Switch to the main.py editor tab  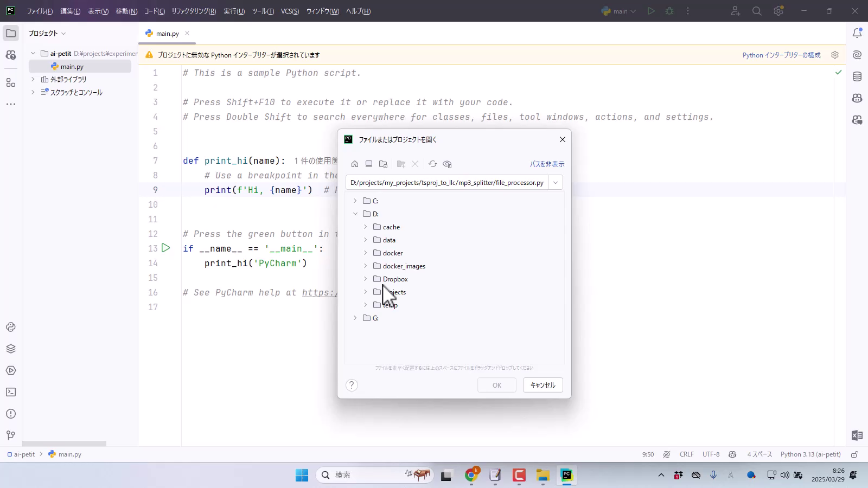point(167,34)
